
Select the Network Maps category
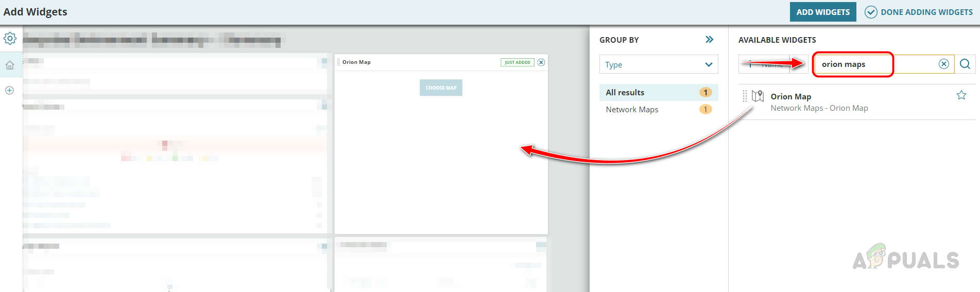659,109
